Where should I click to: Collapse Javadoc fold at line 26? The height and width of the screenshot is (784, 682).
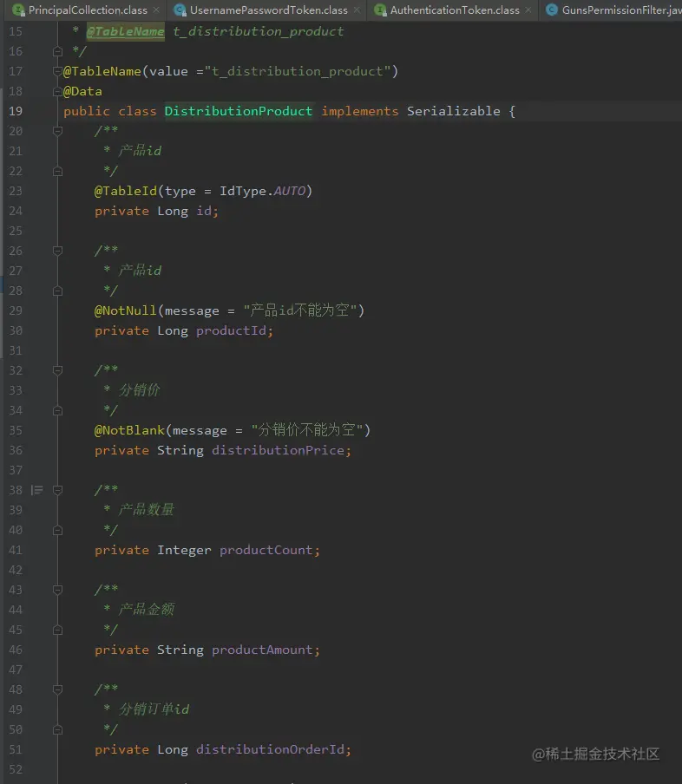pos(57,251)
